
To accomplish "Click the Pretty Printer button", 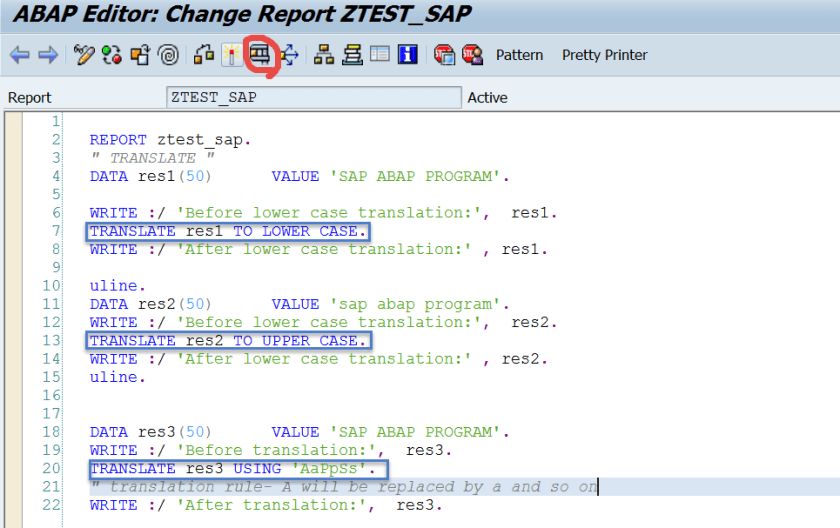I will pos(604,55).
